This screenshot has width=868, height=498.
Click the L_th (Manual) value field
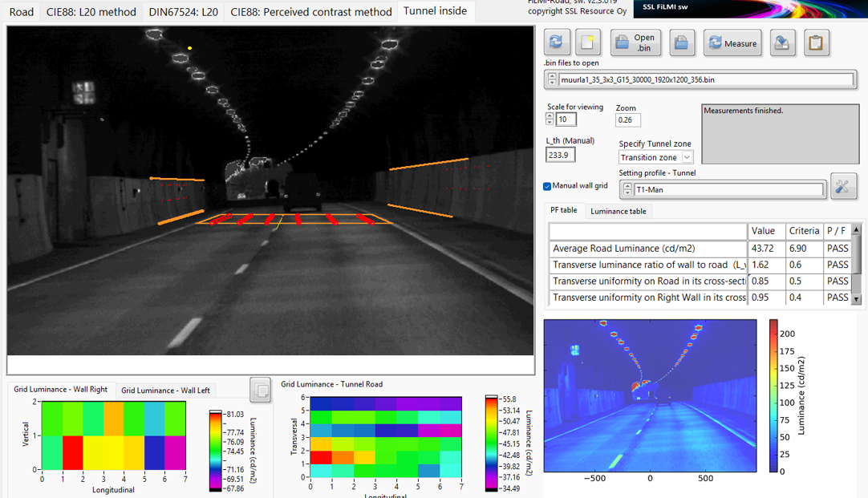coord(560,155)
